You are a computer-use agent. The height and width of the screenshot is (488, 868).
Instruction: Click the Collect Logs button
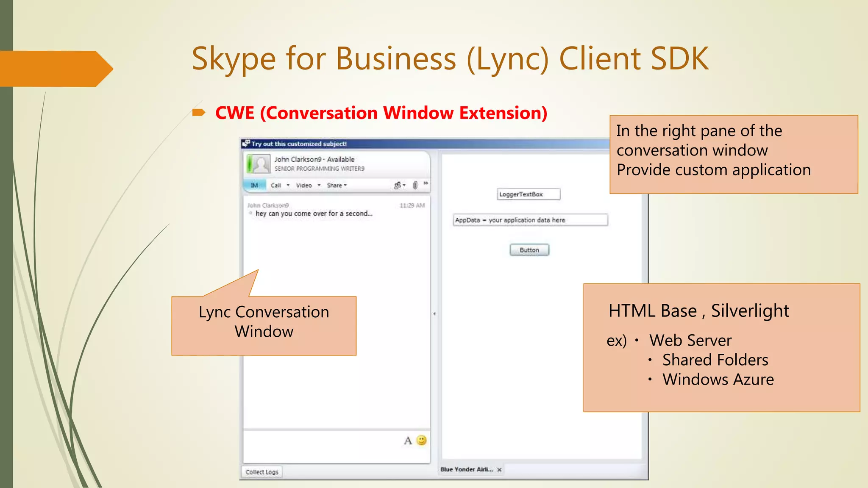[x=262, y=472]
